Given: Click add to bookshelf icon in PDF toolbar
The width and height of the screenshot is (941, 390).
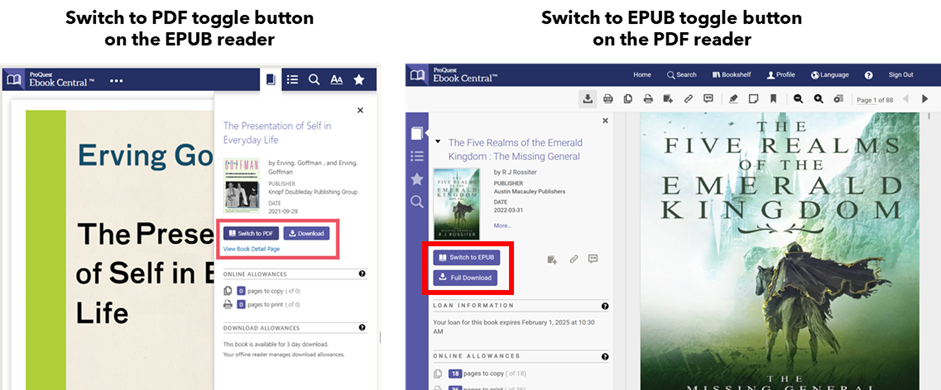Looking at the screenshot, I should [667, 99].
